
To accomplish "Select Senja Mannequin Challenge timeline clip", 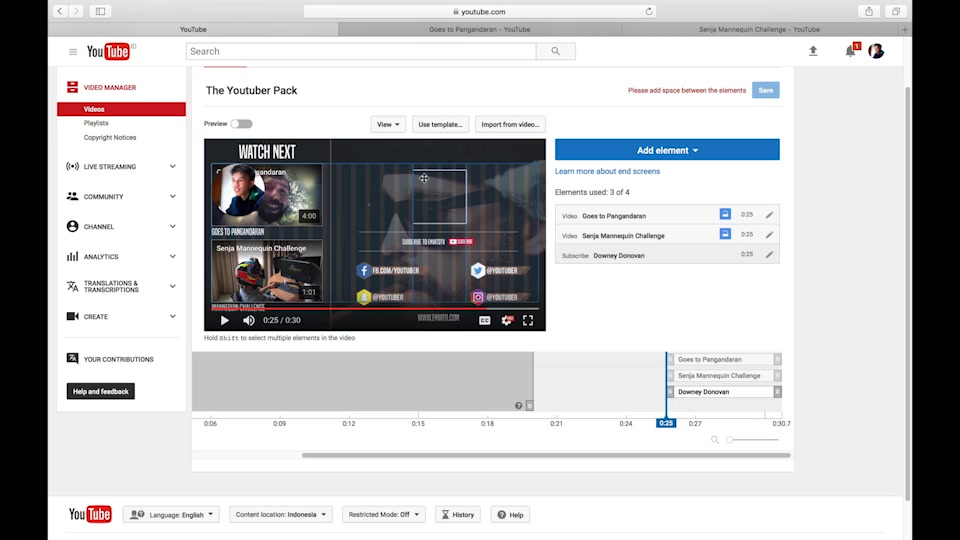I will (724, 376).
